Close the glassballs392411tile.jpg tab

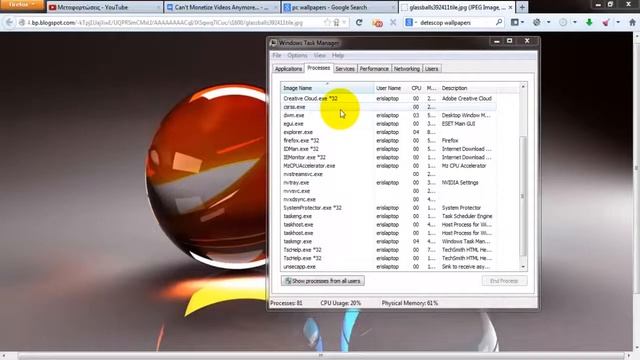(510, 7)
